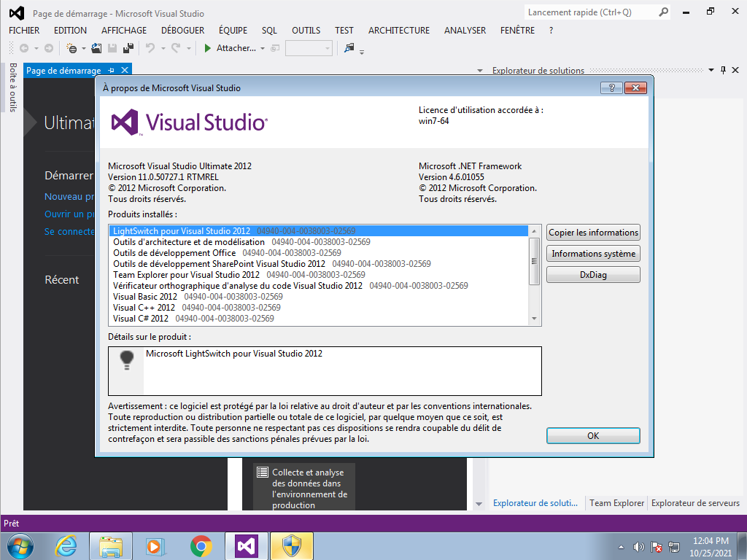Switch to the Team Explorer tab
The image size is (747, 560).
click(616, 503)
